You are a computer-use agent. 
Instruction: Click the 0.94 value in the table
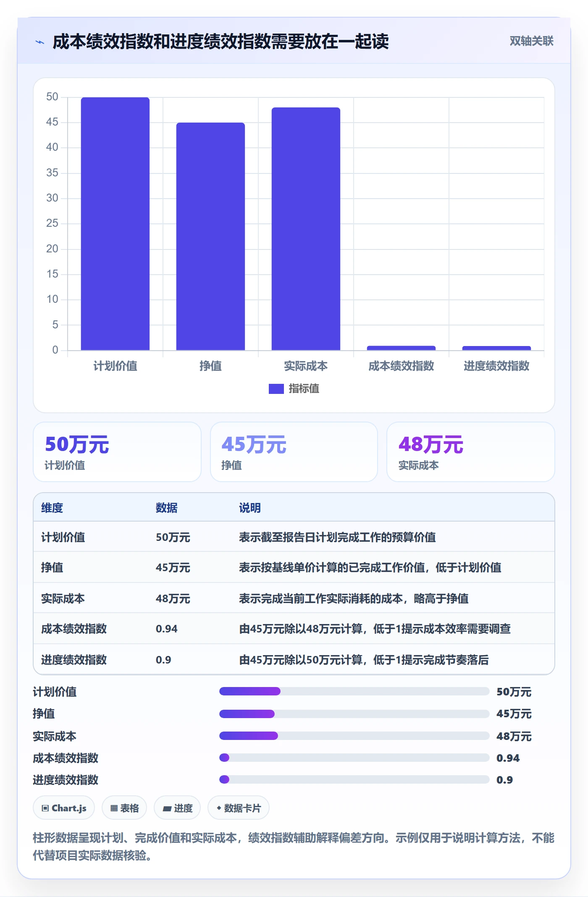tap(167, 629)
